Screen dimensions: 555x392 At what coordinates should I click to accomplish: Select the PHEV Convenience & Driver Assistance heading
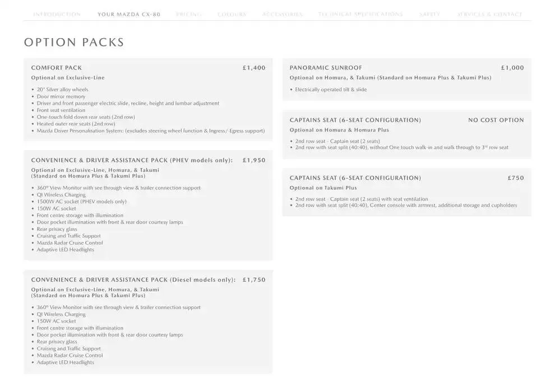click(x=132, y=160)
